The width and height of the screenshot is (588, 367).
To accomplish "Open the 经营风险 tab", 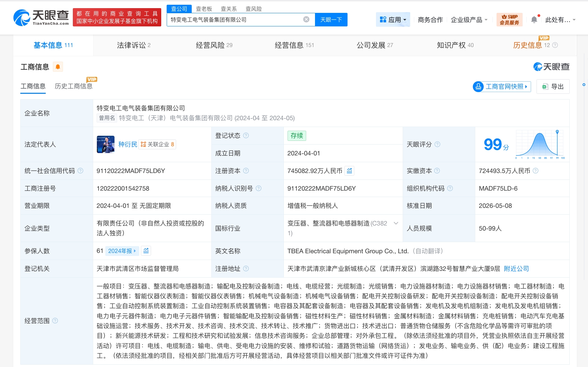I will pos(214,45).
